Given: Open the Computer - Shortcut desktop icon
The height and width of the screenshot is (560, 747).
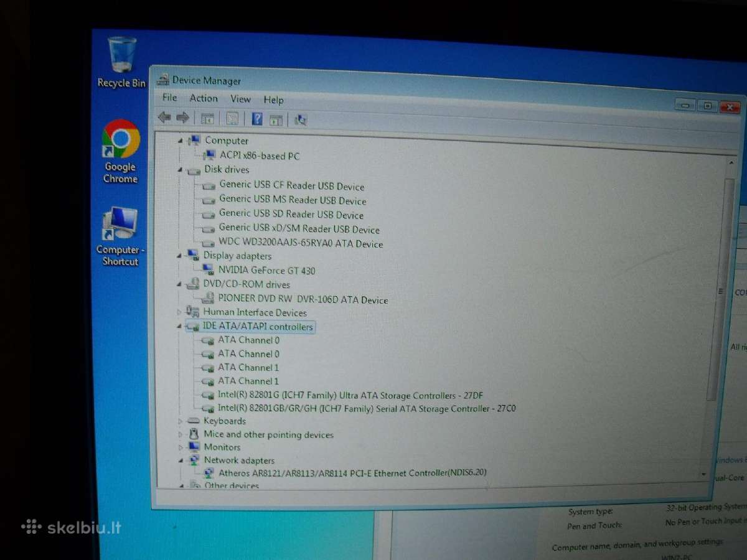Looking at the screenshot, I should (x=121, y=236).
